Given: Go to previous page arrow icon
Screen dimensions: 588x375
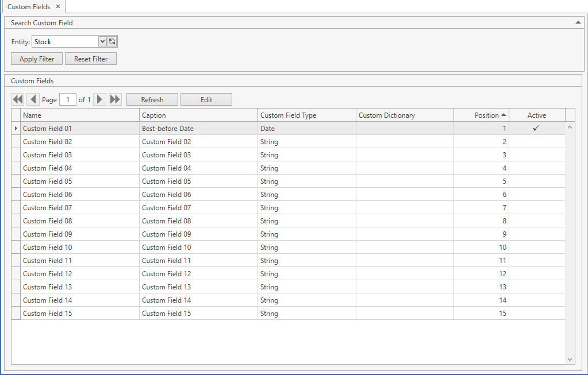Looking at the screenshot, I should (x=33, y=99).
